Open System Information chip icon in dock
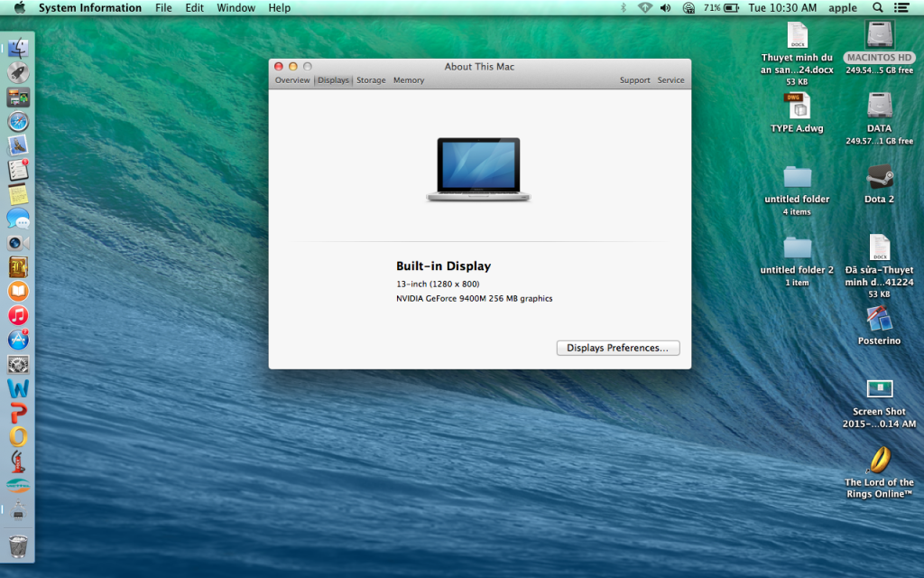 coord(18,510)
